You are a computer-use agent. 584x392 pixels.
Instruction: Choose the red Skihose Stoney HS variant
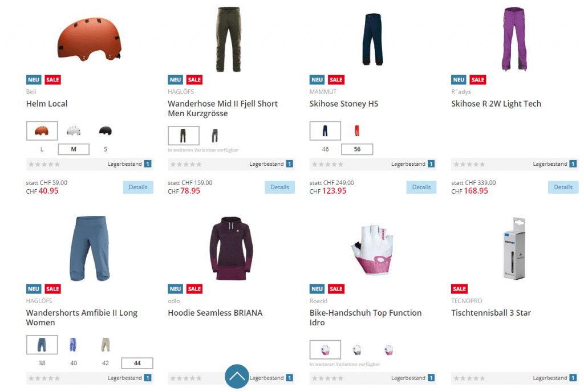(x=357, y=131)
